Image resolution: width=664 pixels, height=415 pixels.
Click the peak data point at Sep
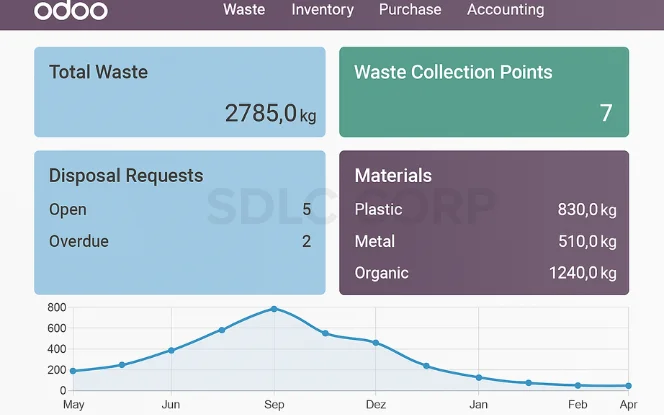click(274, 309)
